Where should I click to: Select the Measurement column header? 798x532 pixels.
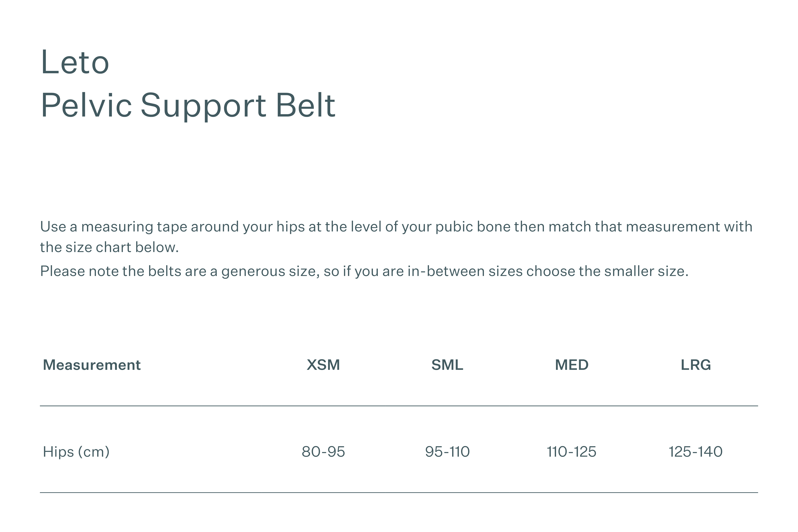pyautogui.click(x=92, y=365)
